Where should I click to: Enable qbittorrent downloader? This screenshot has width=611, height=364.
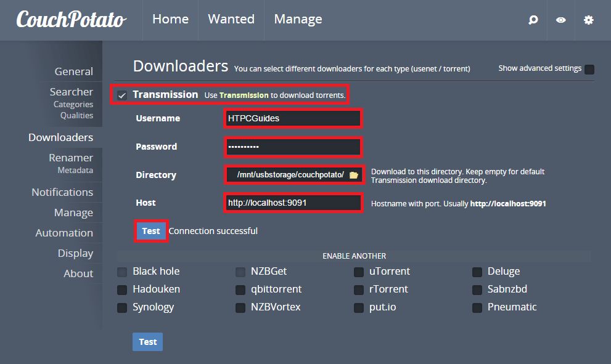[240, 289]
